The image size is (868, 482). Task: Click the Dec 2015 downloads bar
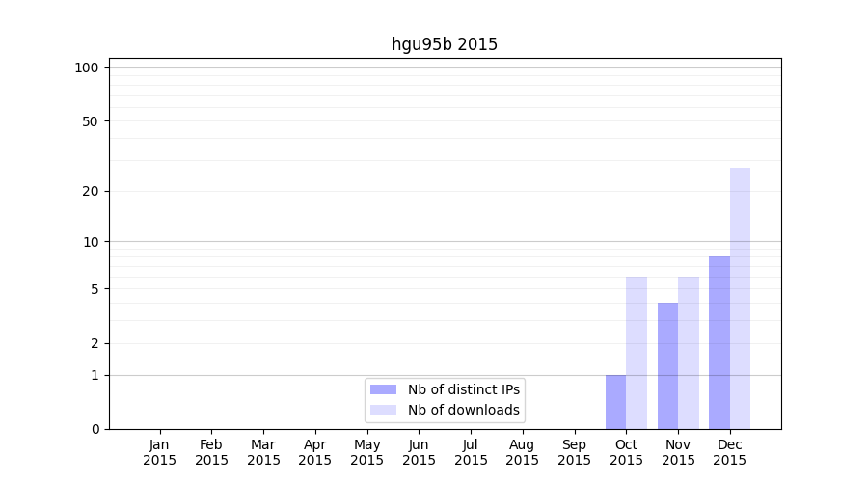point(740,299)
